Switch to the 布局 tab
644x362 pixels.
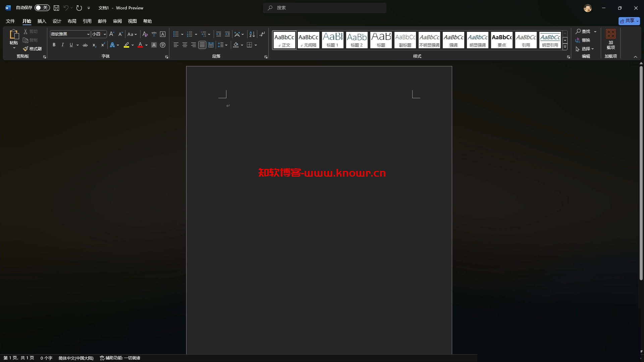pos(72,21)
